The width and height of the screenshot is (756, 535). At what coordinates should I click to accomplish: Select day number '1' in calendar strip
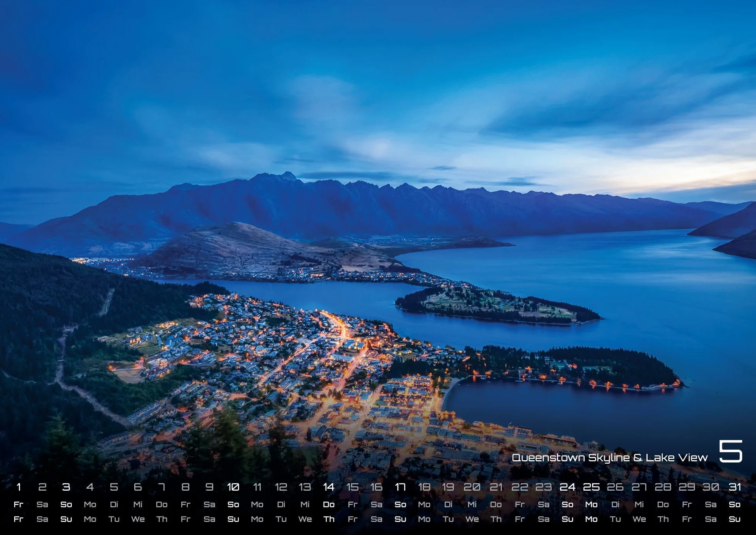coord(19,487)
